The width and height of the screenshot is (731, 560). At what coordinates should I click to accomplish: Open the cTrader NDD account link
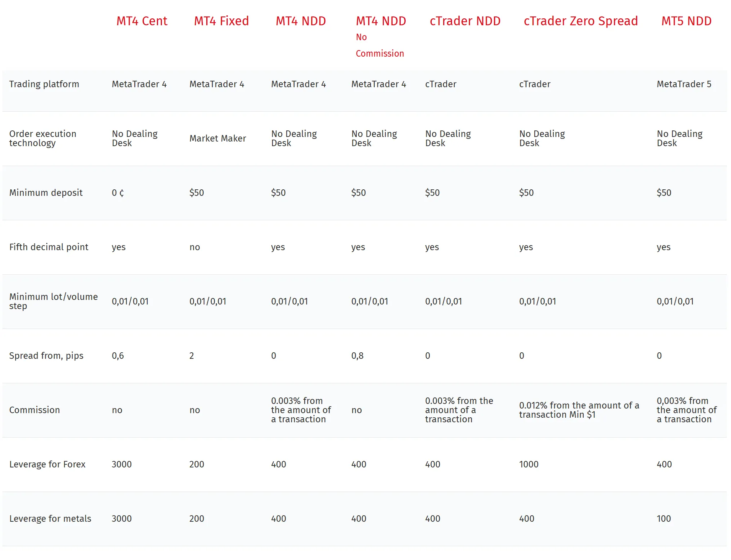click(465, 21)
